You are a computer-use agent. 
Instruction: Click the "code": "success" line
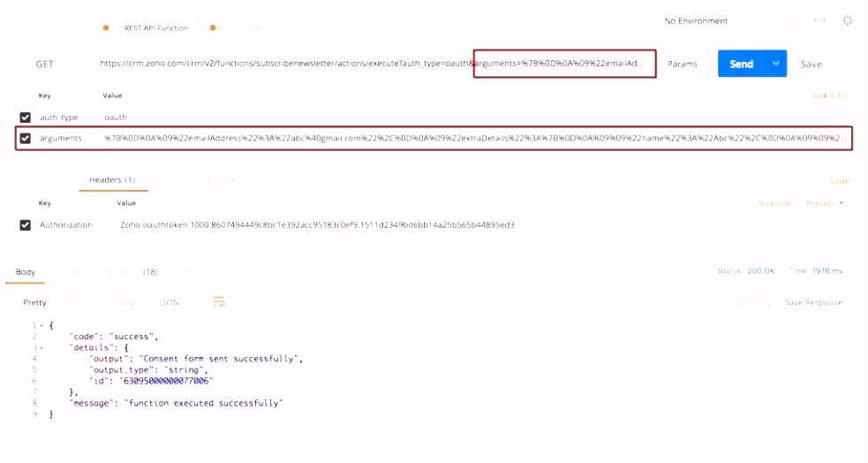114,337
